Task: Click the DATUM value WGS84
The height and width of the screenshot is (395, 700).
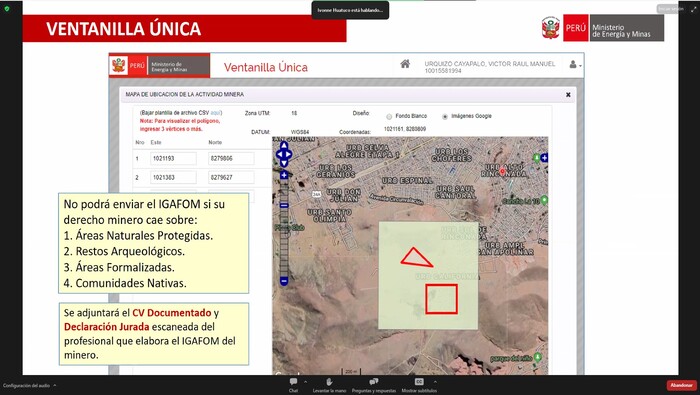Action: (x=300, y=133)
